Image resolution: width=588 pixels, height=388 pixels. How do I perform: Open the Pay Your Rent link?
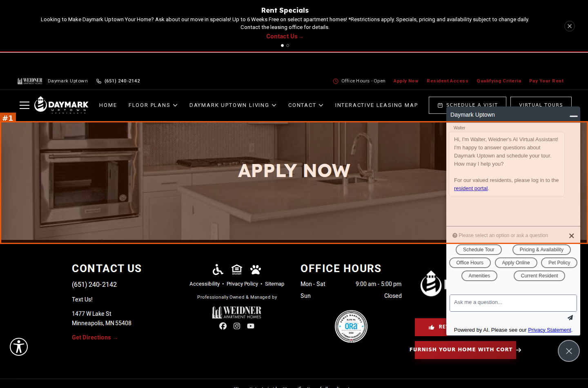click(x=546, y=81)
